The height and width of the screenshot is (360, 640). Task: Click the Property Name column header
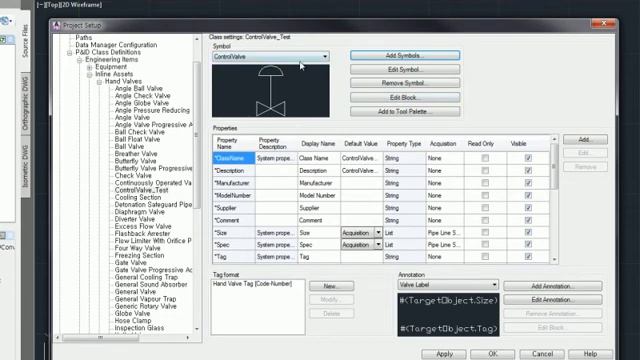click(233, 143)
